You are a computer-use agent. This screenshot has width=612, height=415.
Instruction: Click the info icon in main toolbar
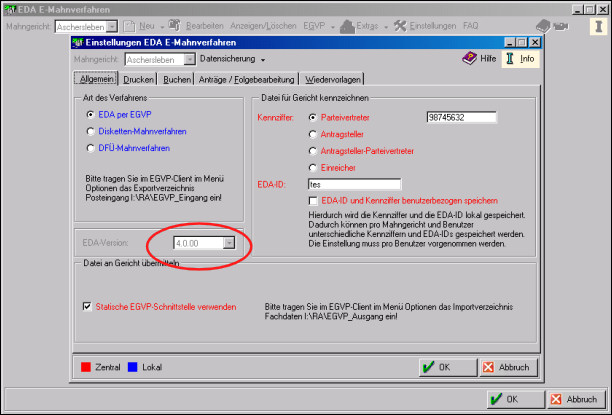click(x=596, y=24)
